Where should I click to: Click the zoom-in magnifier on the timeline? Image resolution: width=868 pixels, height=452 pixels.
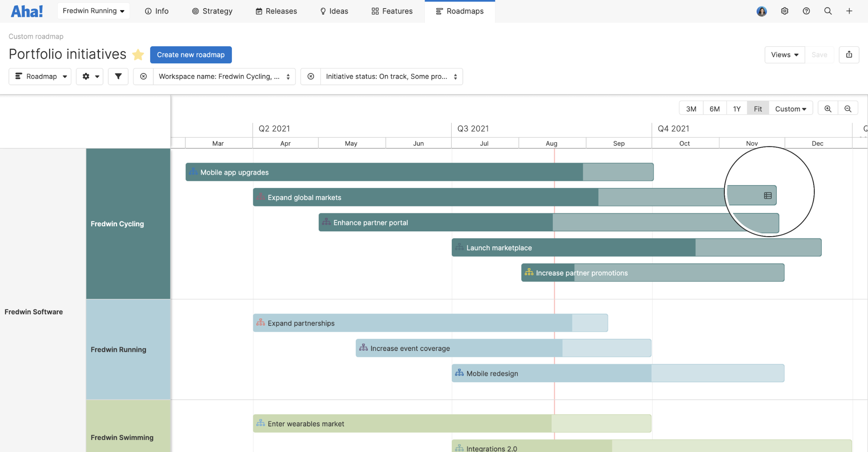[x=828, y=109]
